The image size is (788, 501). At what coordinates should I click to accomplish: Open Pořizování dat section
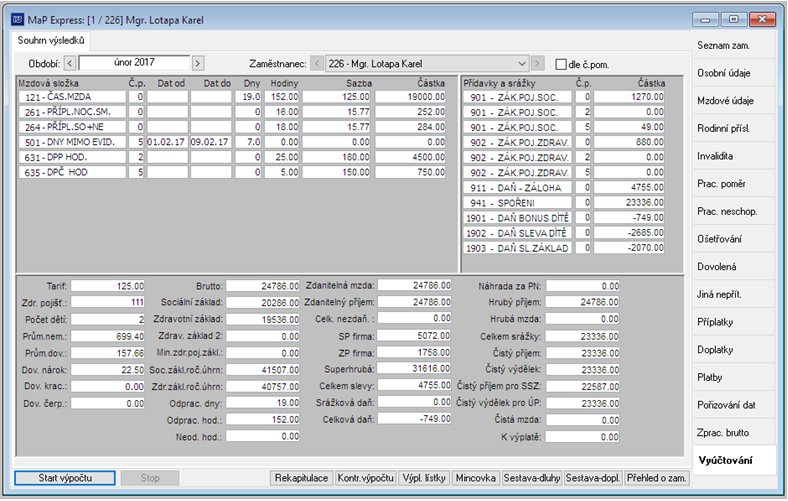[x=734, y=405]
